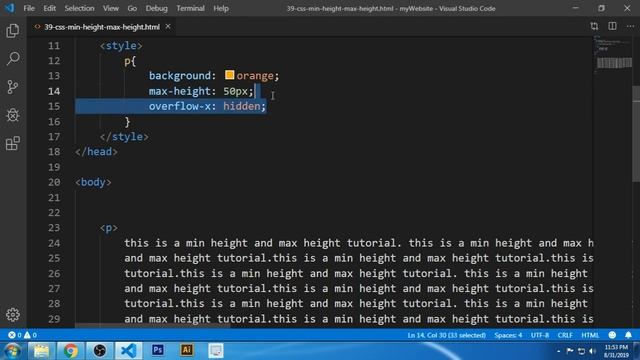Viewport: 640px width, 360px height.
Task: Close the 39-css-min-height-max-height.html tab
Action: point(168,27)
